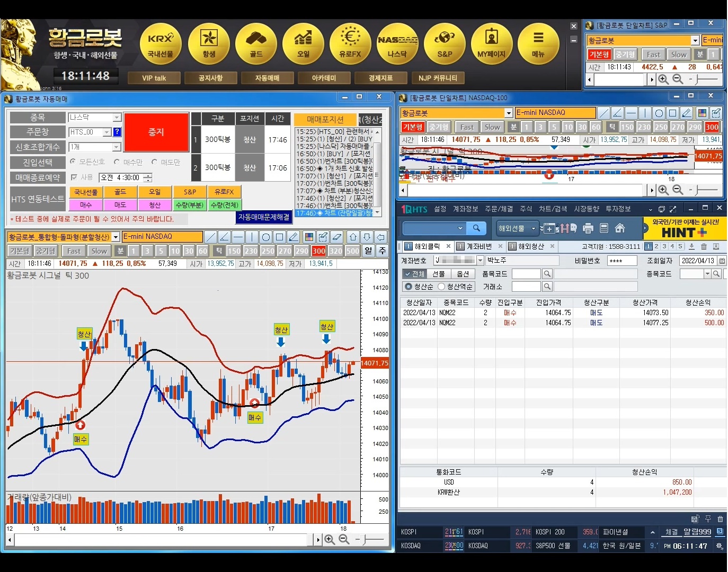
Task: Toggle 옵션 filter button in 해외청산
Action: [463, 274]
